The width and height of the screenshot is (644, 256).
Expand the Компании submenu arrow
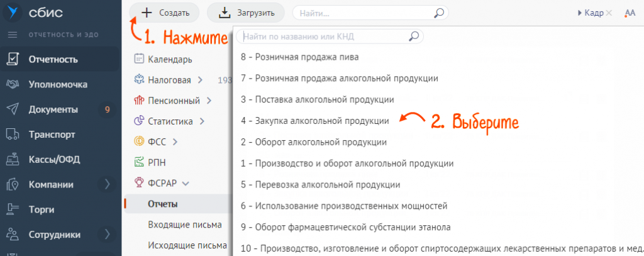(x=107, y=185)
